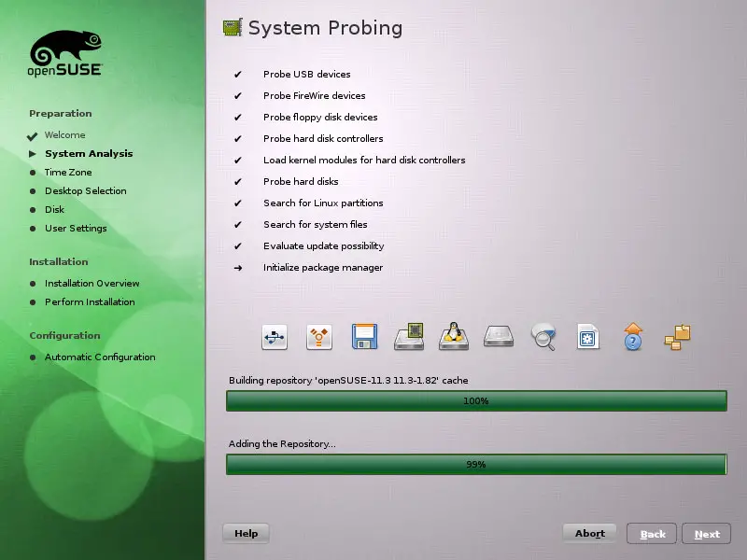The height and width of the screenshot is (560, 747).
Task: Click arrow next to Initialize package manager
Action: coord(238,268)
